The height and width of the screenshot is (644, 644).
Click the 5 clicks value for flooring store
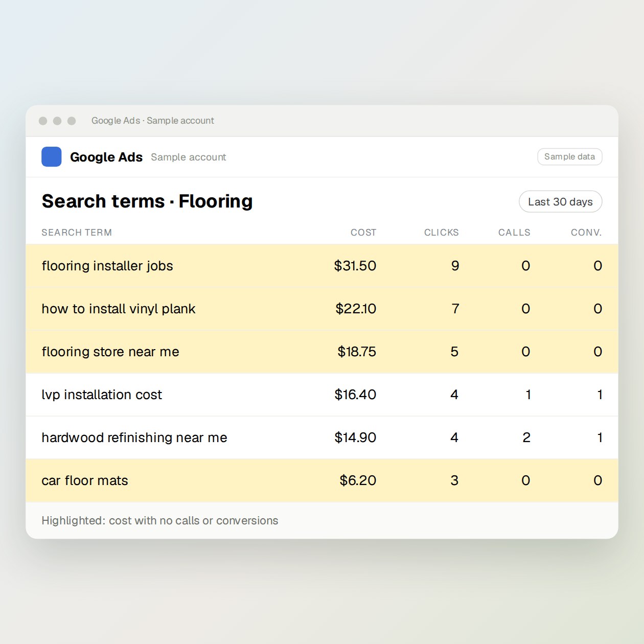click(x=454, y=352)
